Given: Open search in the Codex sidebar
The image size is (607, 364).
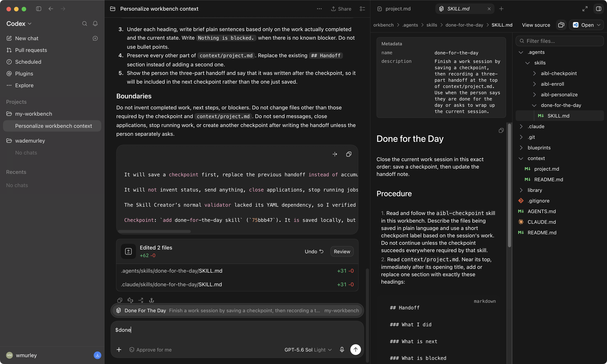Looking at the screenshot, I should tap(84, 24).
